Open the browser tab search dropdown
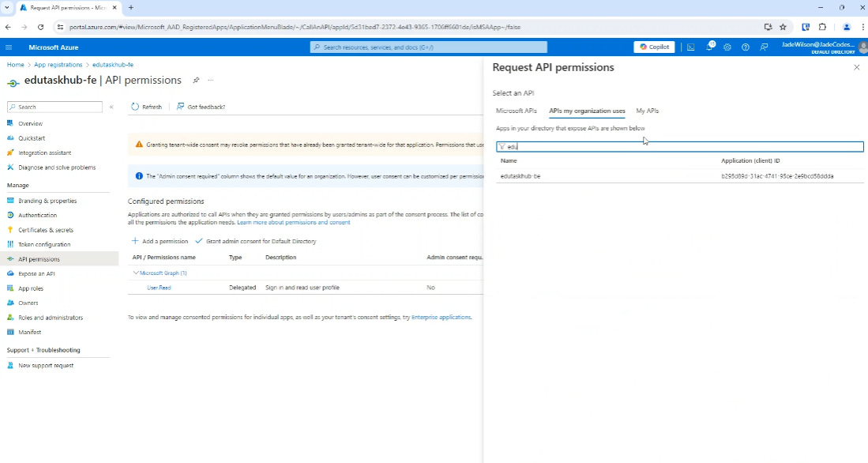The height and width of the screenshot is (463, 868). pyautogui.click(x=6, y=8)
